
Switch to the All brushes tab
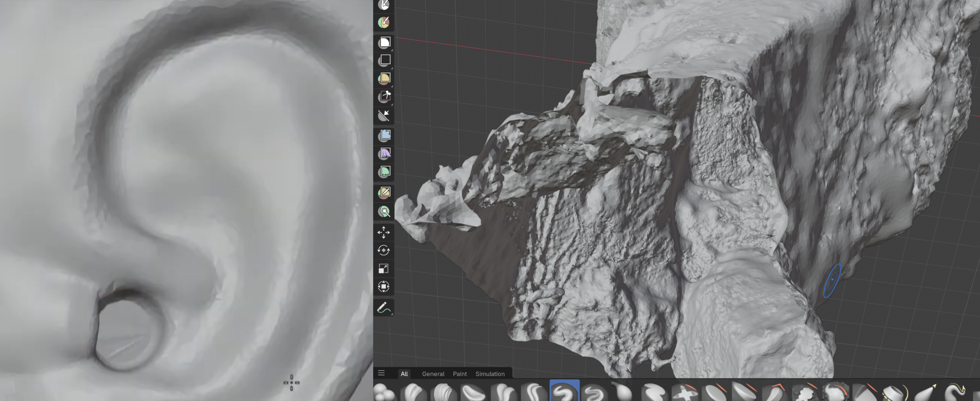(404, 374)
